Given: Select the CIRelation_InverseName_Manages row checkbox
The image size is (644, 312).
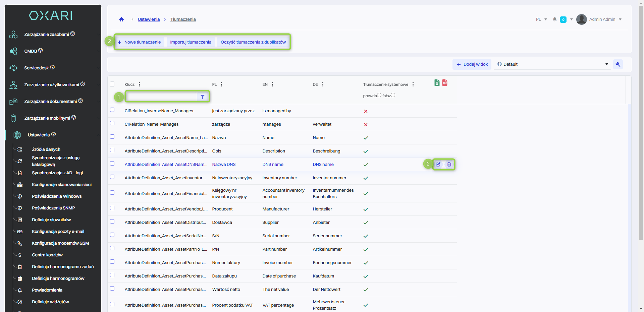Looking at the screenshot, I should click(x=112, y=110).
